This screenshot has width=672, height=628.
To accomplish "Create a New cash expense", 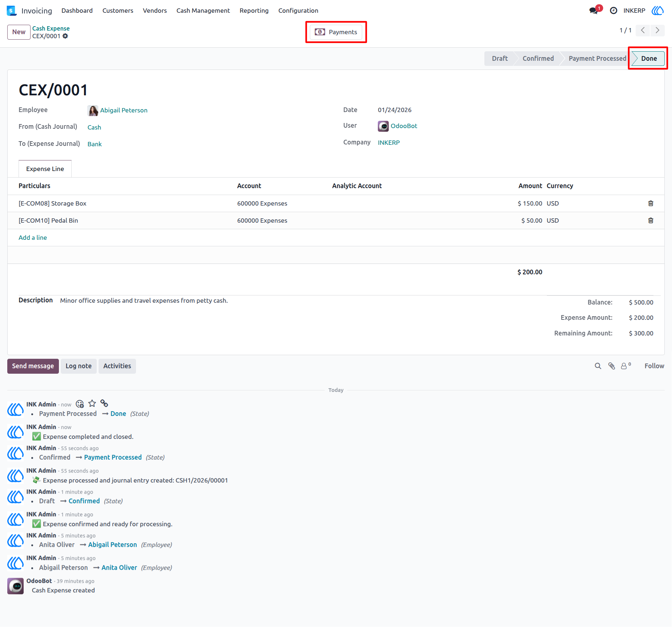I will pyautogui.click(x=19, y=32).
